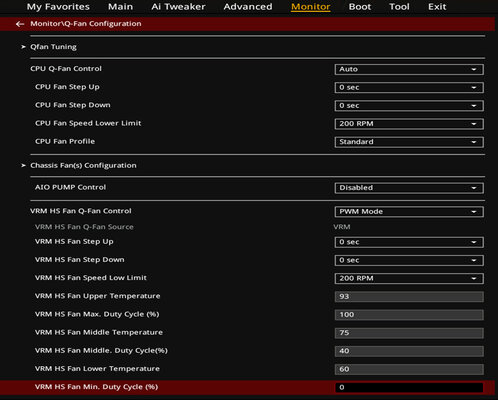Switch to the Advanced tab
The height and width of the screenshot is (400, 498).
tap(248, 7)
